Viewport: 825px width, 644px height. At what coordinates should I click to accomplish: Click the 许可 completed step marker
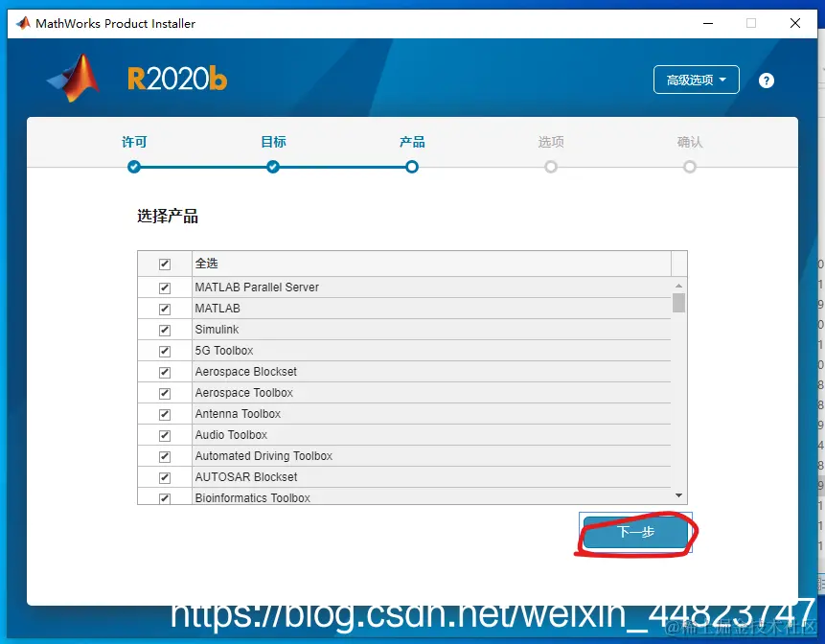[x=134, y=167]
